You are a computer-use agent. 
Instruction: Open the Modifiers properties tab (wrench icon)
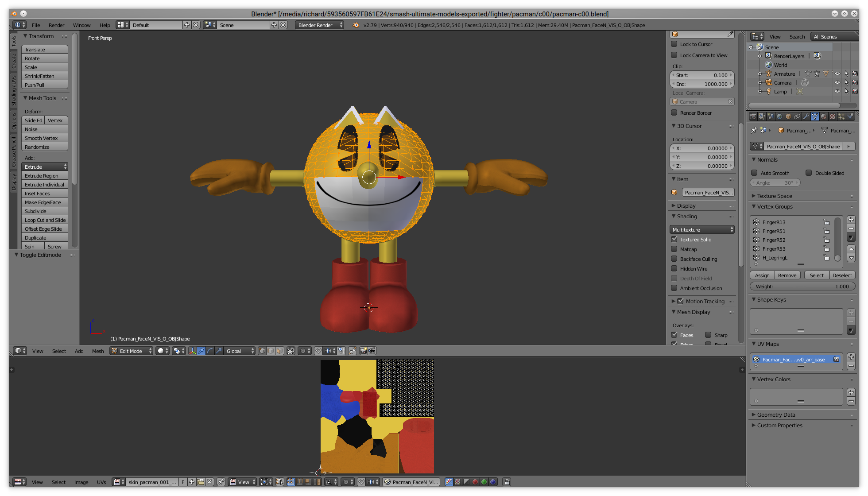[806, 116]
